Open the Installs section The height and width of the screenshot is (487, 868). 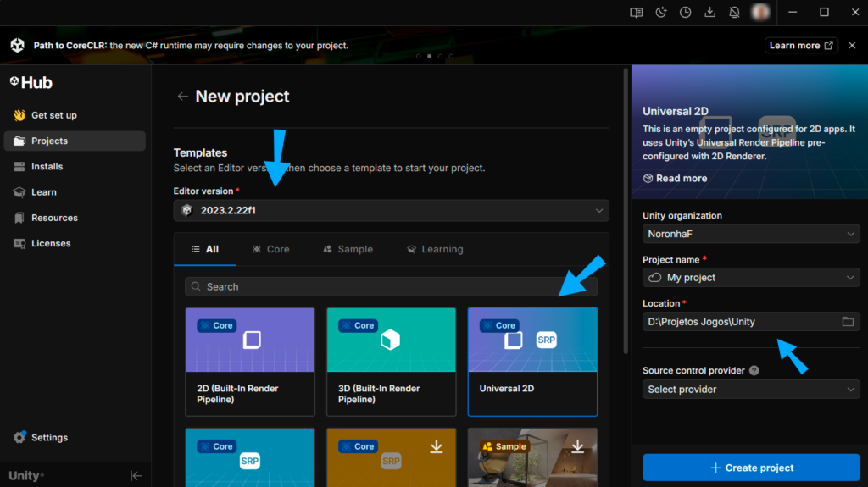[75, 167]
